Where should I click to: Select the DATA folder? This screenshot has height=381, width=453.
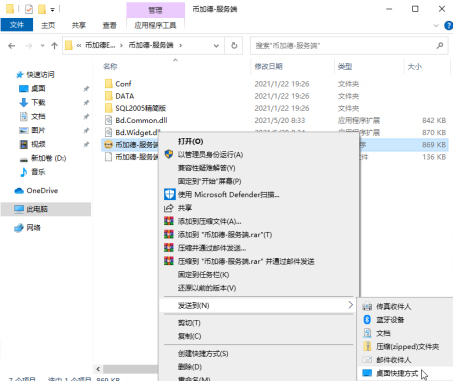(x=124, y=96)
